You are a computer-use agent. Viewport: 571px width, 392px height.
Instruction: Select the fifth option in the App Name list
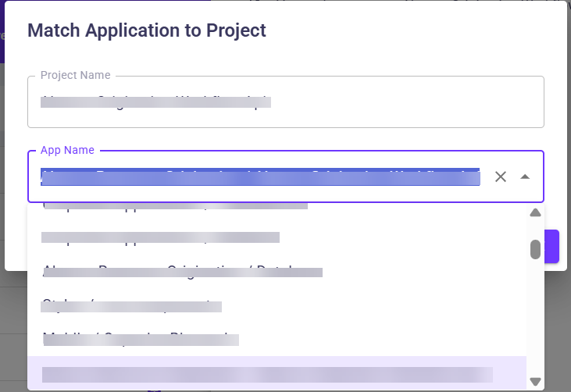click(141, 339)
